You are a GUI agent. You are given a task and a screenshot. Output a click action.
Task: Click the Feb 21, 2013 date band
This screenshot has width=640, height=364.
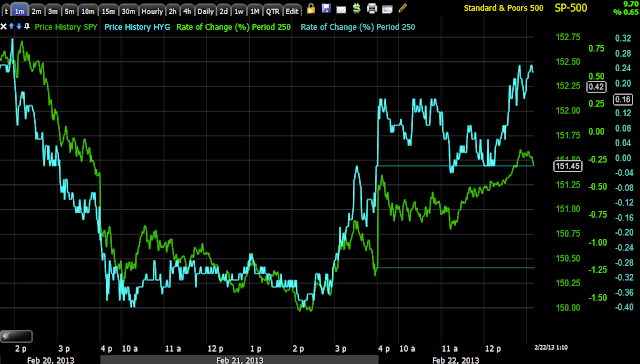(x=239, y=360)
